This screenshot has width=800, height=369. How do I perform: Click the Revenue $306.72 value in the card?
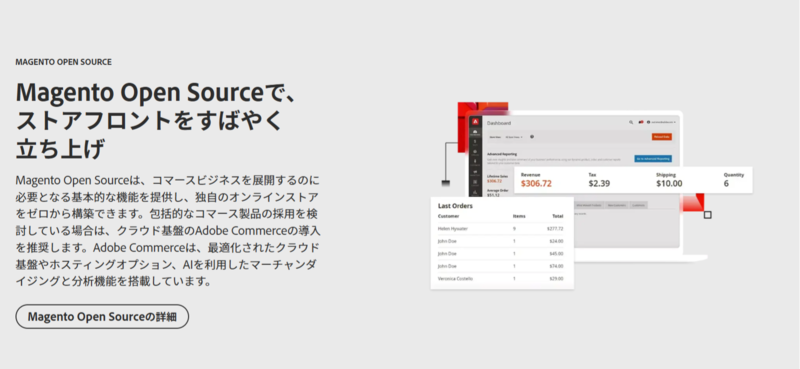(536, 183)
